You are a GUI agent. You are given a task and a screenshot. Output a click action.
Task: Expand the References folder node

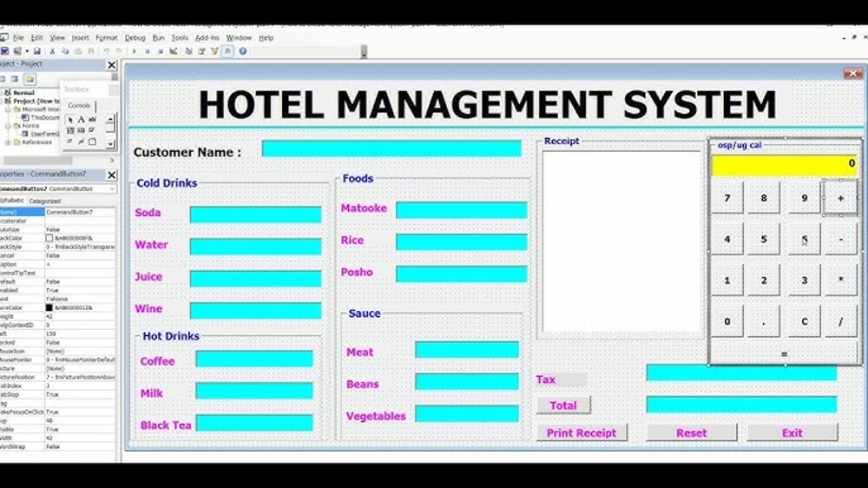(x=8, y=142)
